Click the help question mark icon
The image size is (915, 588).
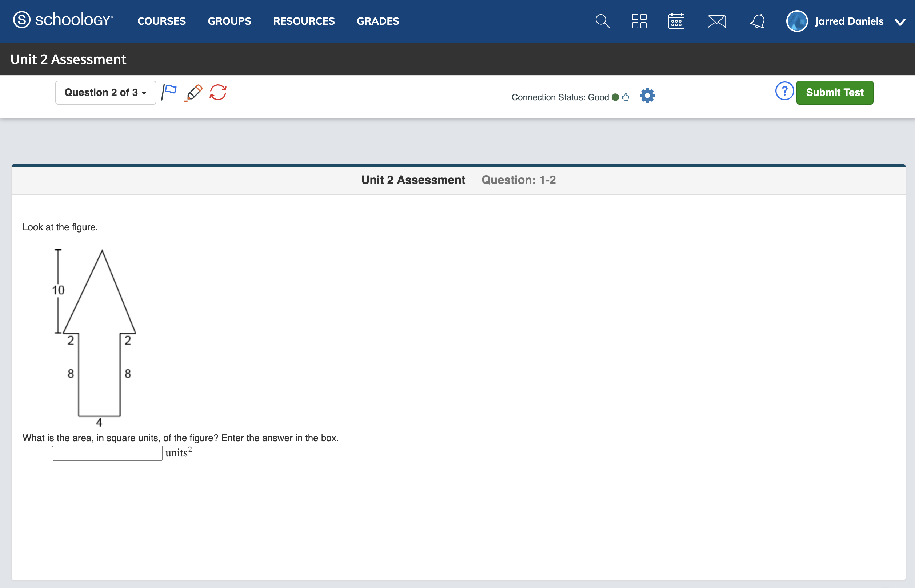784,92
